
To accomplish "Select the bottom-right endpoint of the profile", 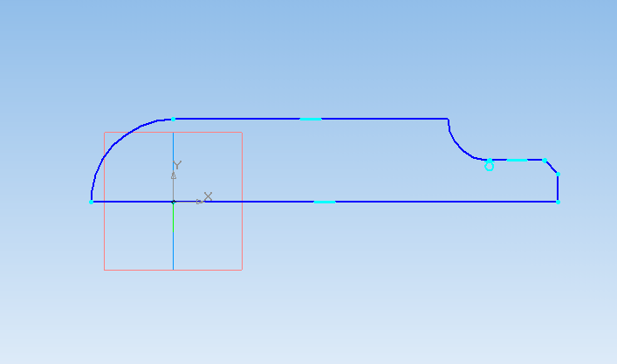I will (558, 202).
